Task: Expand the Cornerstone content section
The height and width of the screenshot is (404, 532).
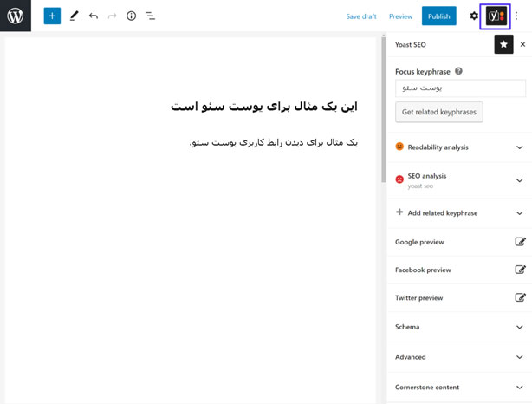Action: (459, 387)
